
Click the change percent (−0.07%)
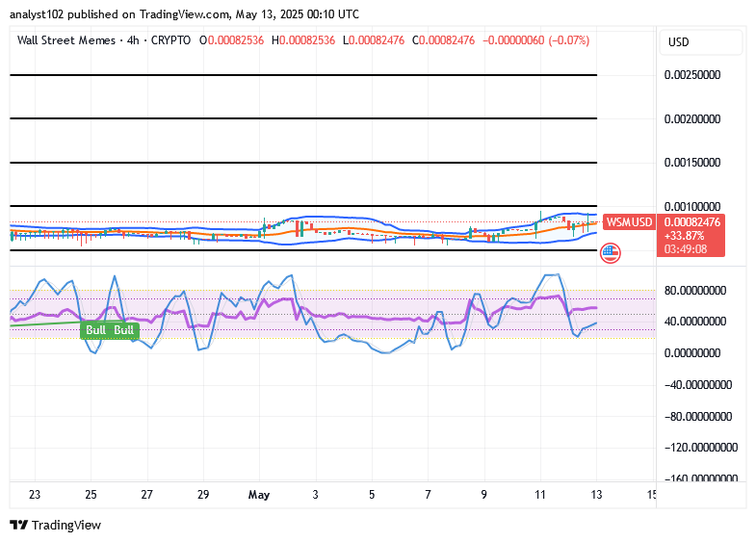569,40
